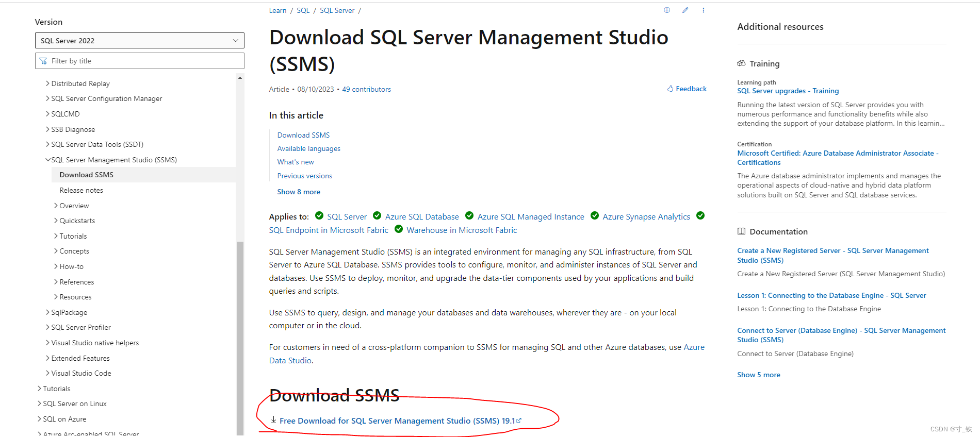The image size is (980, 437).
Task: Click Free Download for SSMS 19.1 link
Action: [400, 421]
